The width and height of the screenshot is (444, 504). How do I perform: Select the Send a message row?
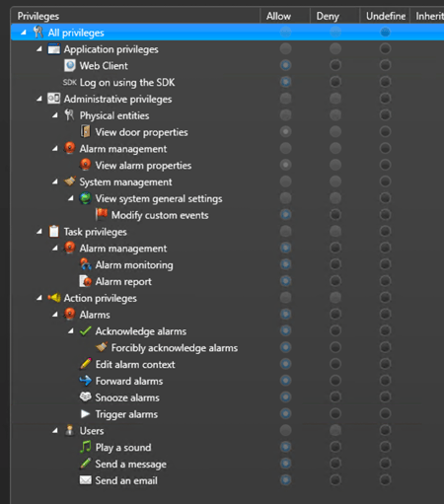227,464
